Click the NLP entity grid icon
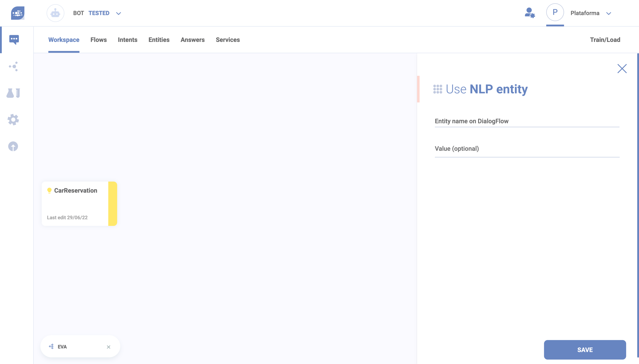Viewport: 639px width, 364px height. pos(438,89)
